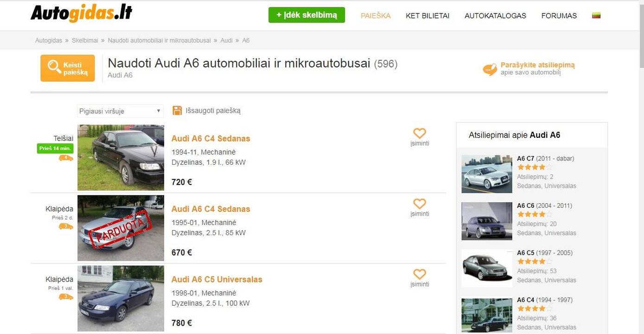Click the green Įdėk skelbimą button
Image resolution: width=644 pixels, height=334 pixels.
click(x=306, y=15)
